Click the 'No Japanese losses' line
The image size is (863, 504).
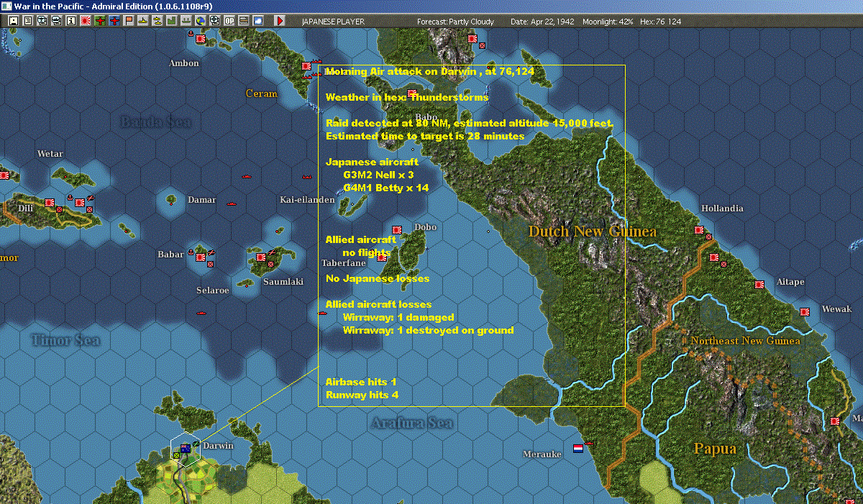point(378,278)
